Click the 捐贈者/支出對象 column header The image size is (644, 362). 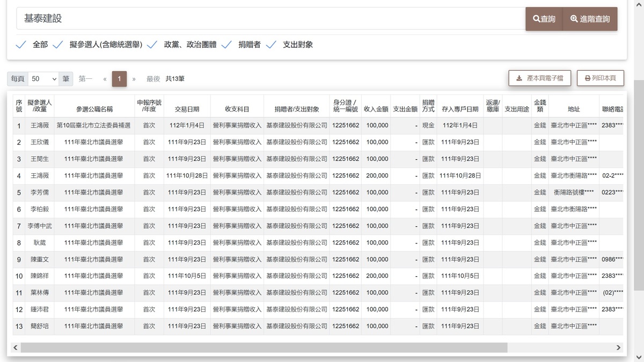(x=297, y=106)
